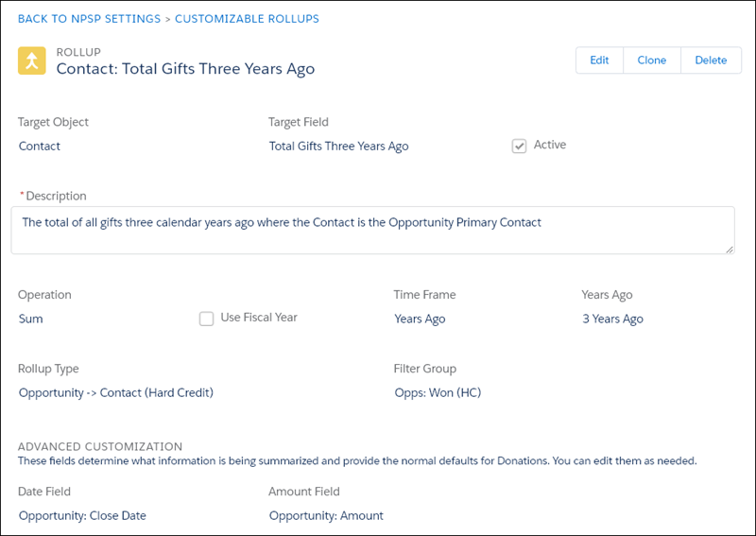Click the Target Object field label
This screenshot has height=536, width=756.
tap(53, 122)
